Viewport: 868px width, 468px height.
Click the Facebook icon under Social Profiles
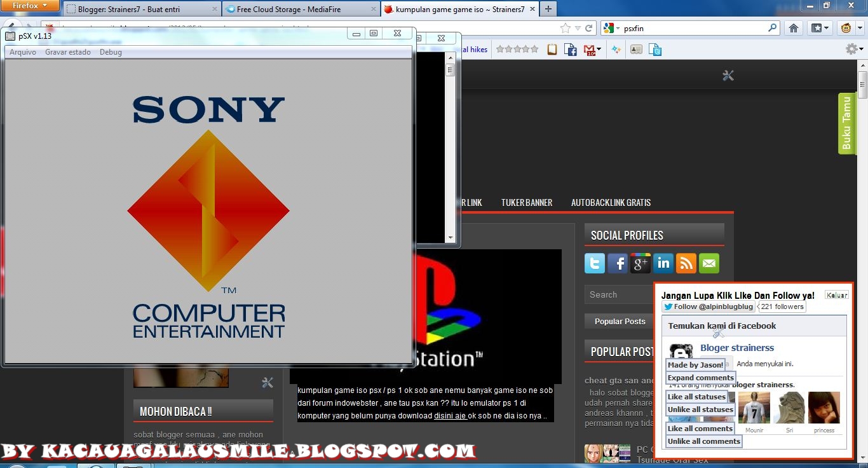(617, 263)
